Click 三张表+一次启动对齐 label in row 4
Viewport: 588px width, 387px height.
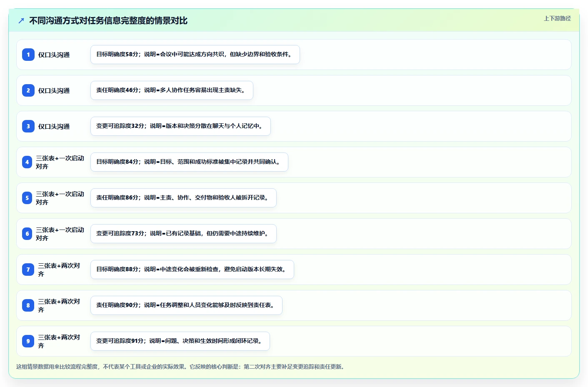(x=60, y=162)
